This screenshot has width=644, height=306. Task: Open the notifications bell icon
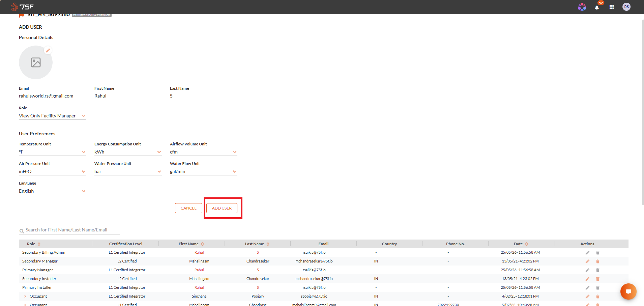pyautogui.click(x=597, y=7)
